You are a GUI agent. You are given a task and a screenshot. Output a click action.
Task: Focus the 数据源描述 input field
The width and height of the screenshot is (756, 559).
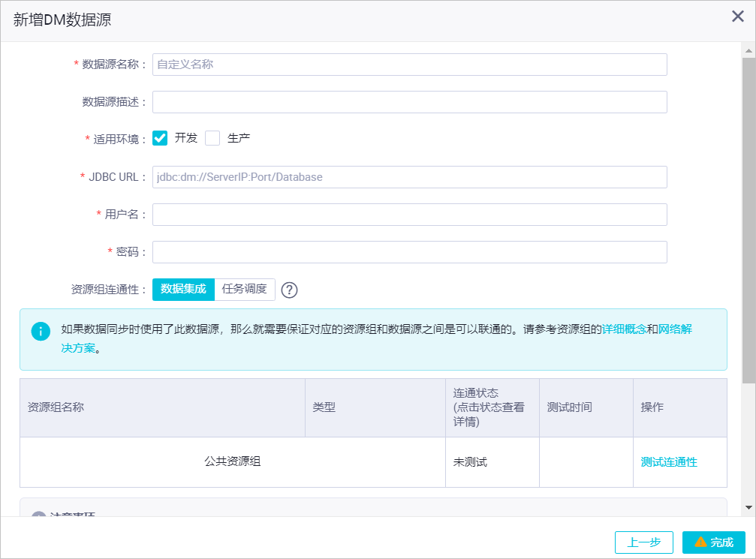pyautogui.click(x=410, y=102)
